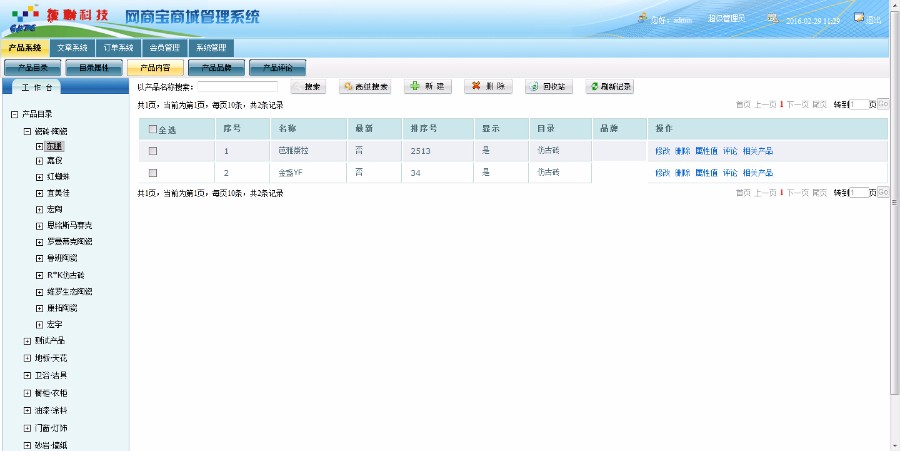900x451 pixels.
Task: Go to the 系统管理 tab
Action: tap(211, 48)
